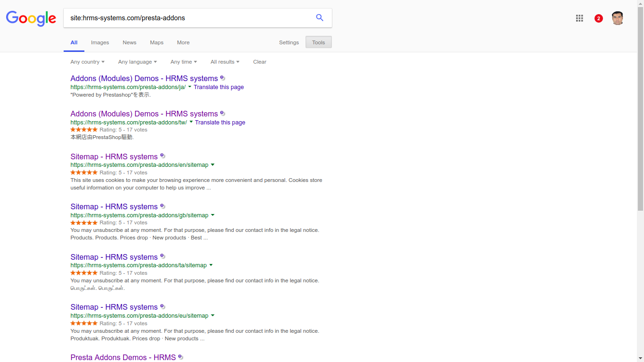The height and width of the screenshot is (362, 644).
Task: Toggle the Tools button
Action: (319, 42)
